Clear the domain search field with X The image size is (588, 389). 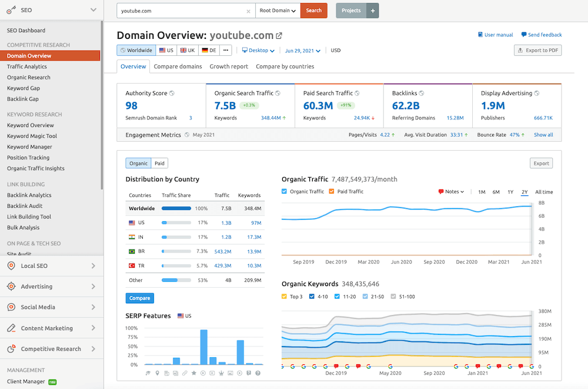coord(248,11)
